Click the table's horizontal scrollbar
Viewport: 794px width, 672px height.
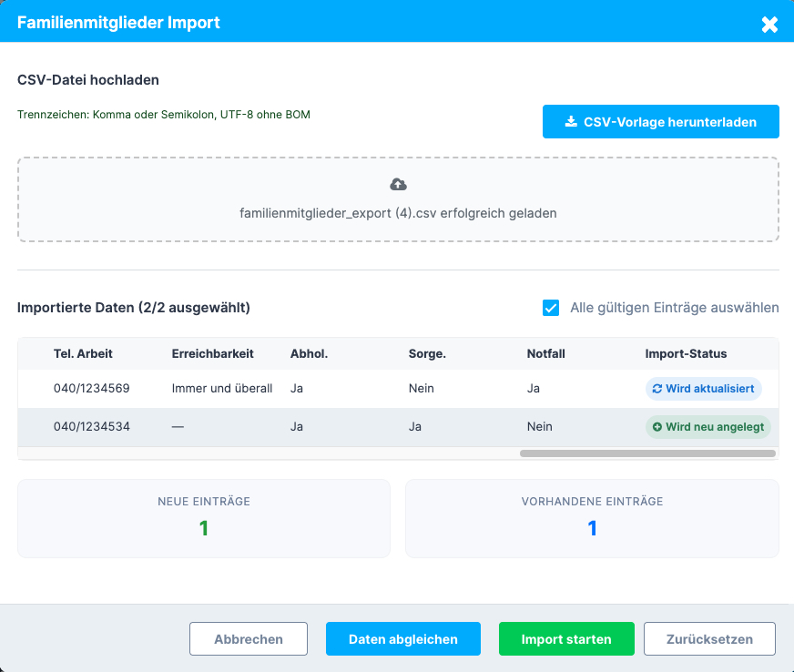tap(647, 453)
